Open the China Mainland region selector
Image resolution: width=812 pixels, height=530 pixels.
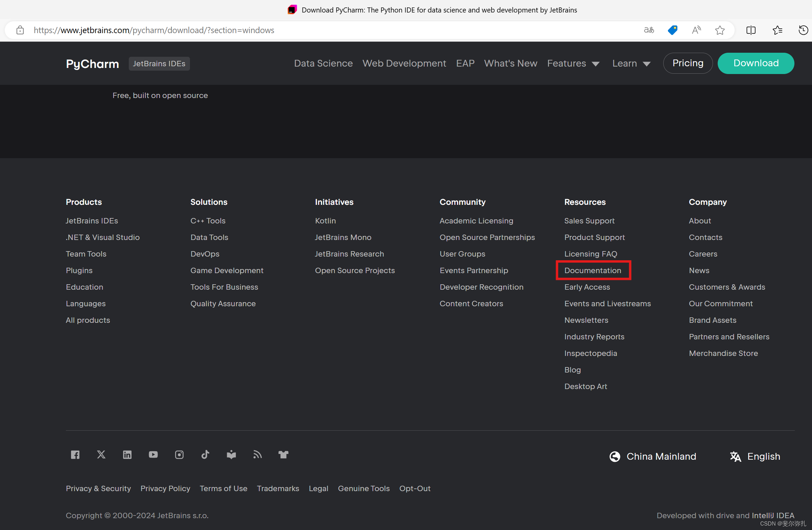[x=653, y=456]
